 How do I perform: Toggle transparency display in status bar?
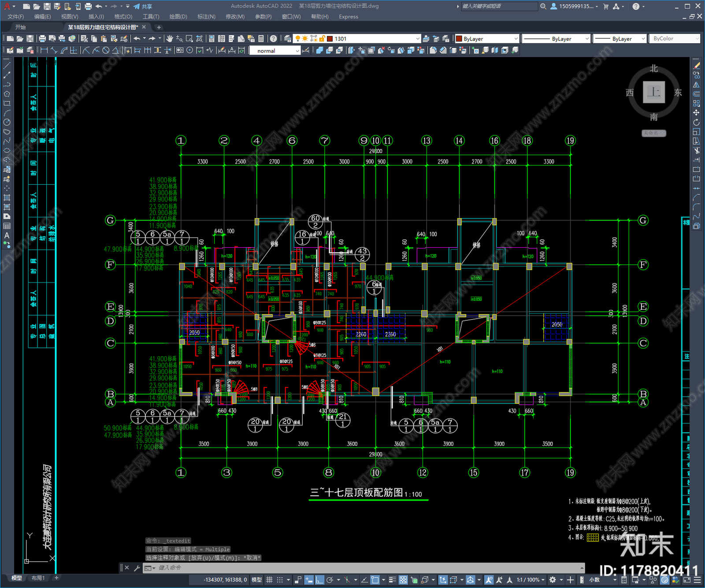pyautogui.click(x=403, y=580)
